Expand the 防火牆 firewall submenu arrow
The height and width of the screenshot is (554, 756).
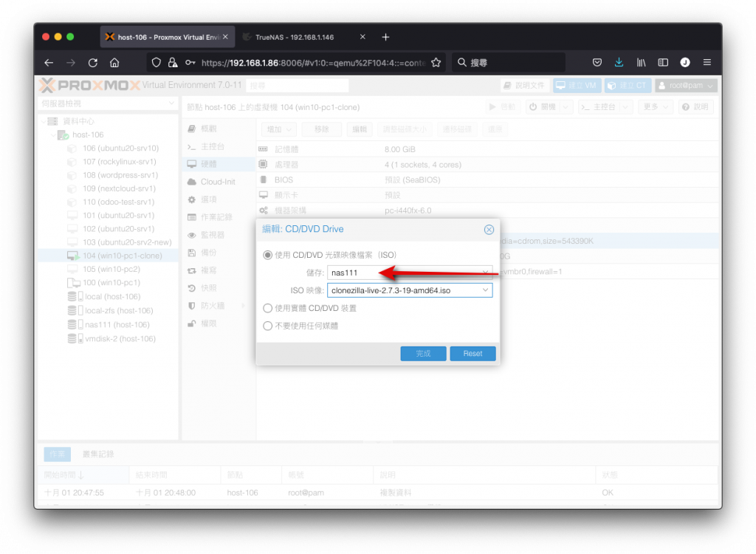(244, 306)
